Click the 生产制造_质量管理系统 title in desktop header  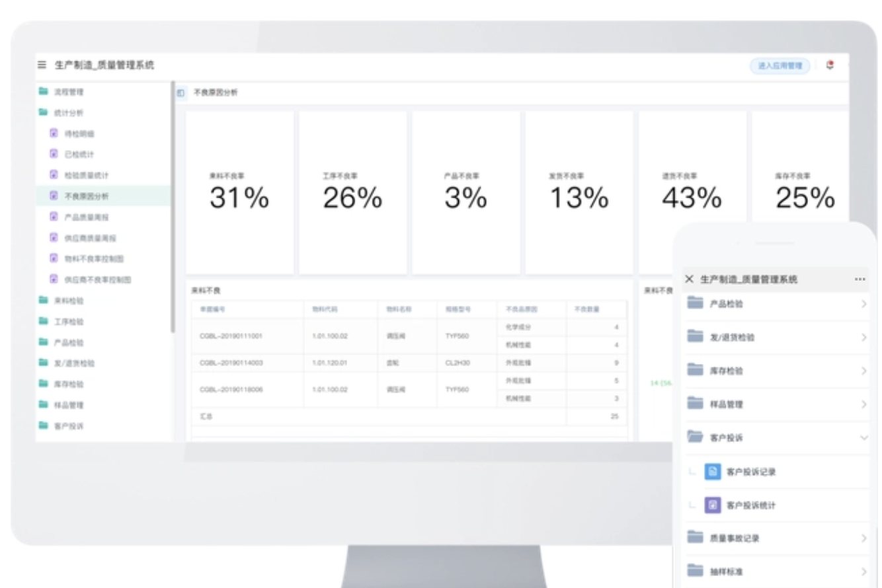pos(104,65)
